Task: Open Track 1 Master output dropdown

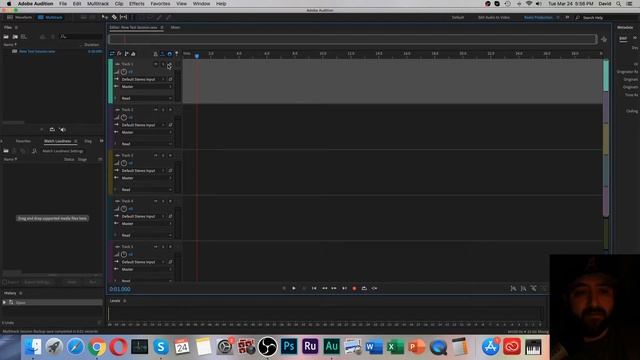Action: tap(146, 87)
